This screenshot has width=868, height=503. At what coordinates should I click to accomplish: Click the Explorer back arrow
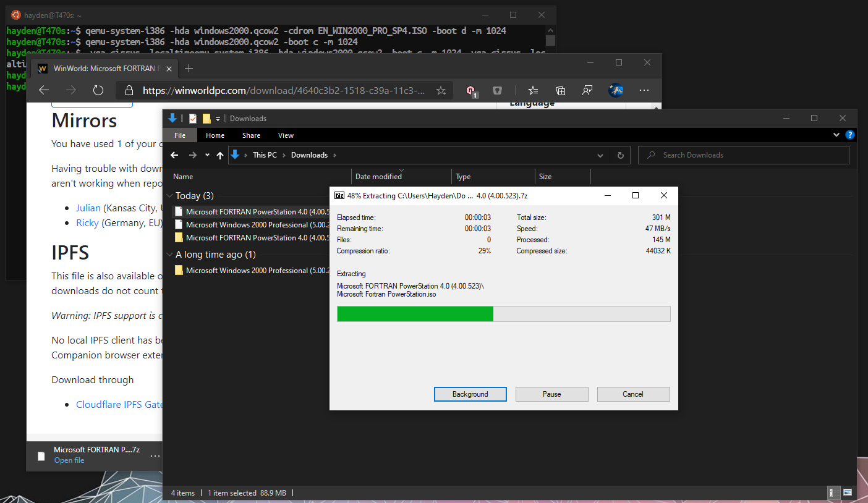[x=175, y=155]
